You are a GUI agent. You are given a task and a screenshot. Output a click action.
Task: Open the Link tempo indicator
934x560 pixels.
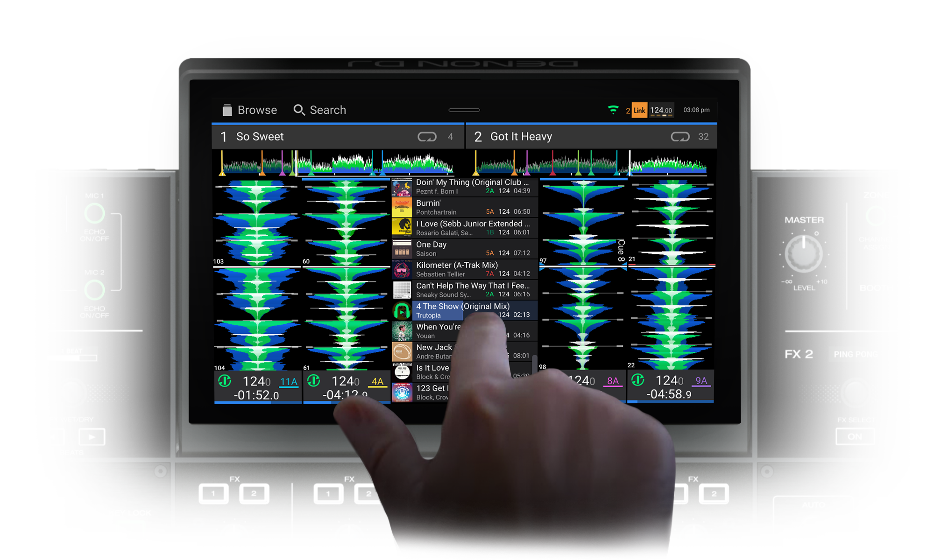(639, 110)
